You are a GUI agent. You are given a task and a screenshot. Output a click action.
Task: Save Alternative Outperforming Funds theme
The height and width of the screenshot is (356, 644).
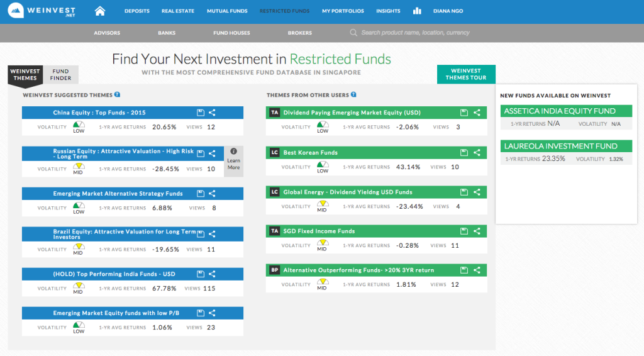(x=464, y=270)
